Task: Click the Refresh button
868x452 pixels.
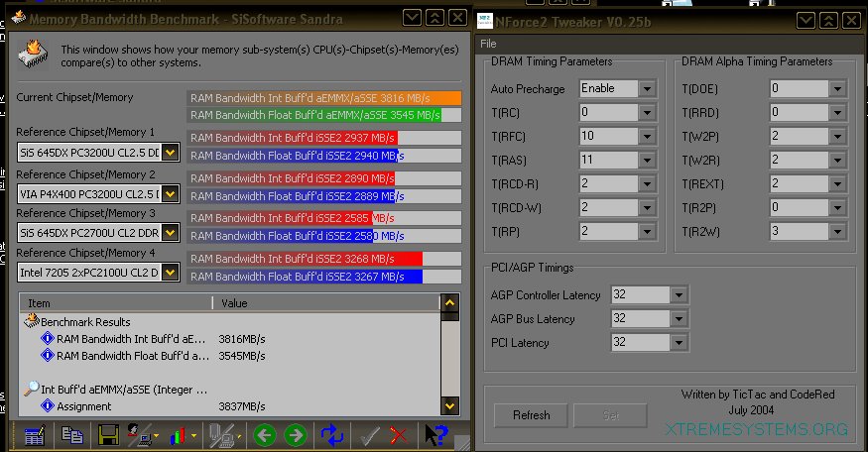Action: click(x=532, y=415)
